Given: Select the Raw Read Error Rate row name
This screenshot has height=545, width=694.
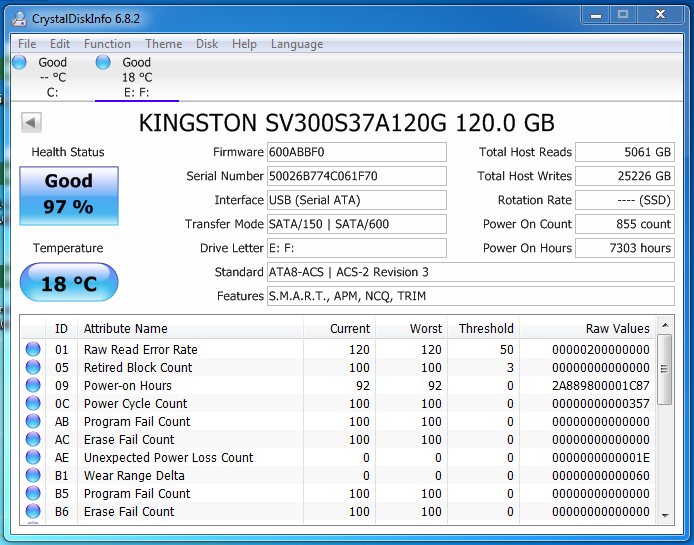Looking at the screenshot, I should [x=140, y=349].
